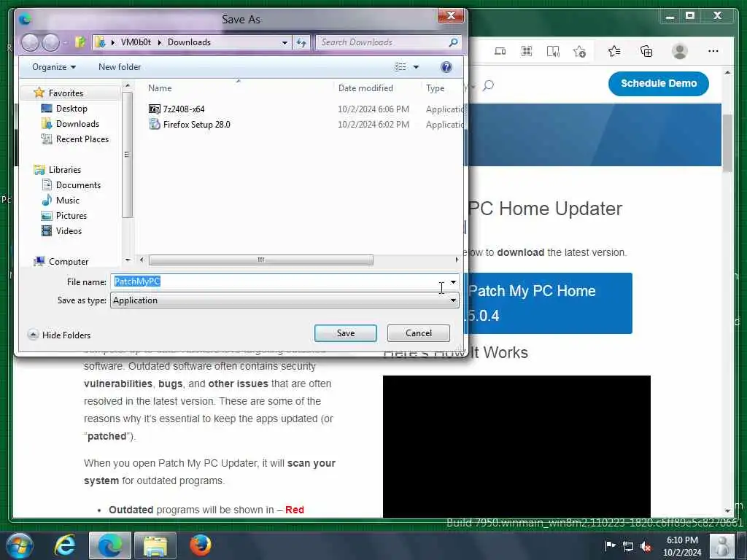747x560 pixels.
Task: Click the File name input field
Action: (x=279, y=282)
